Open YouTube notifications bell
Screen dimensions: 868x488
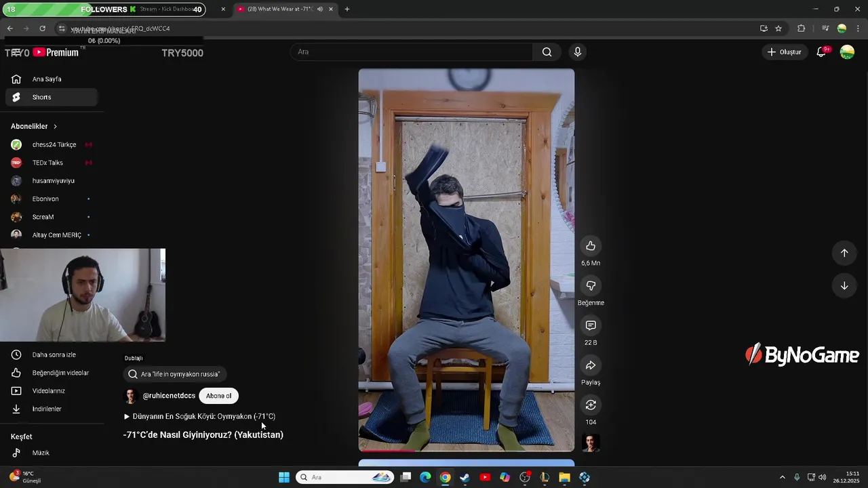[821, 52]
